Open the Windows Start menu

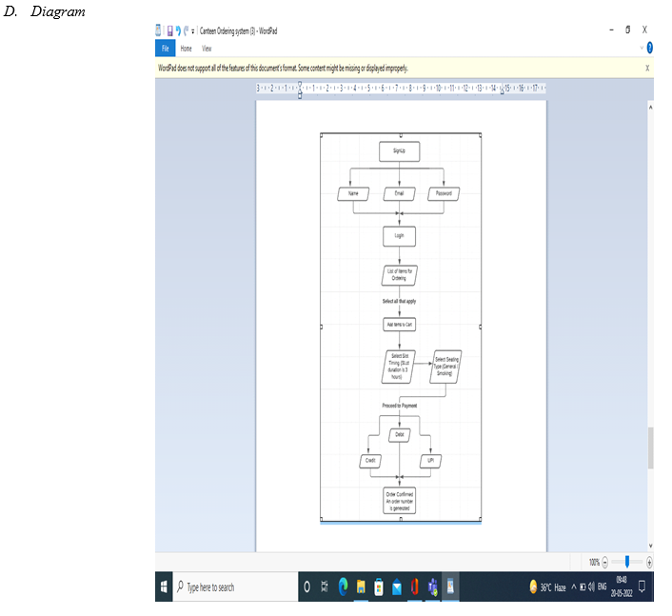[x=164, y=586]
